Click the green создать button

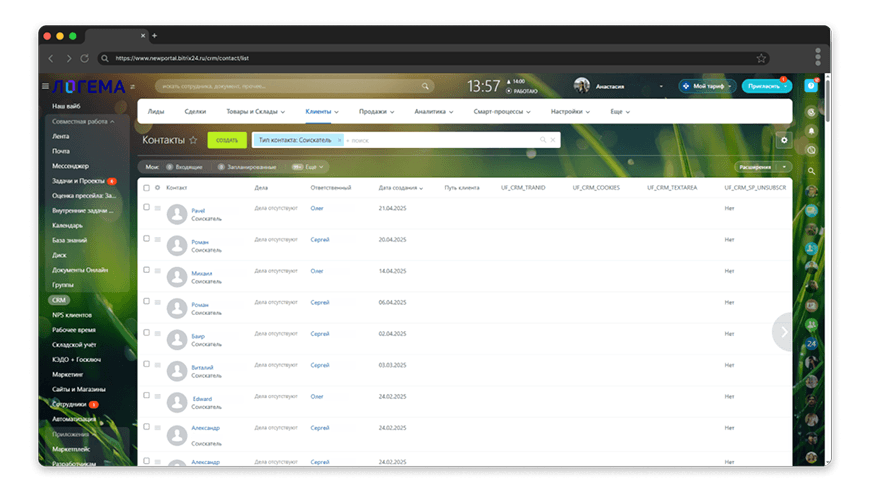click(227, 140)
